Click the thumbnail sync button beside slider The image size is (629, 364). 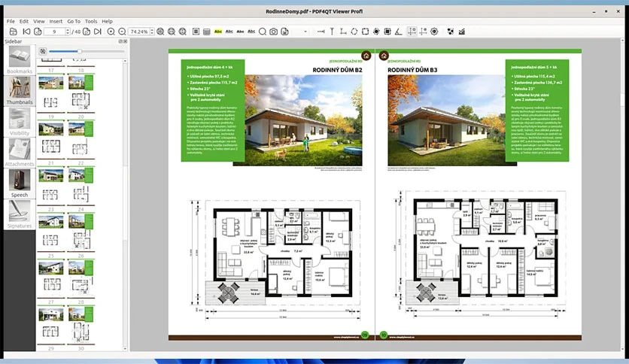(43, 51)
